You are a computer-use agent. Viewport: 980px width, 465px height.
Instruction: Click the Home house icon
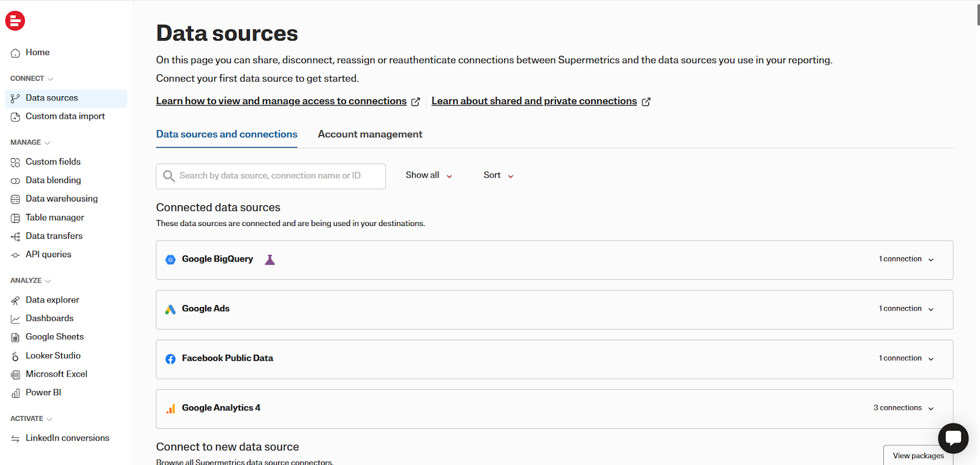[x=15, y=53]
